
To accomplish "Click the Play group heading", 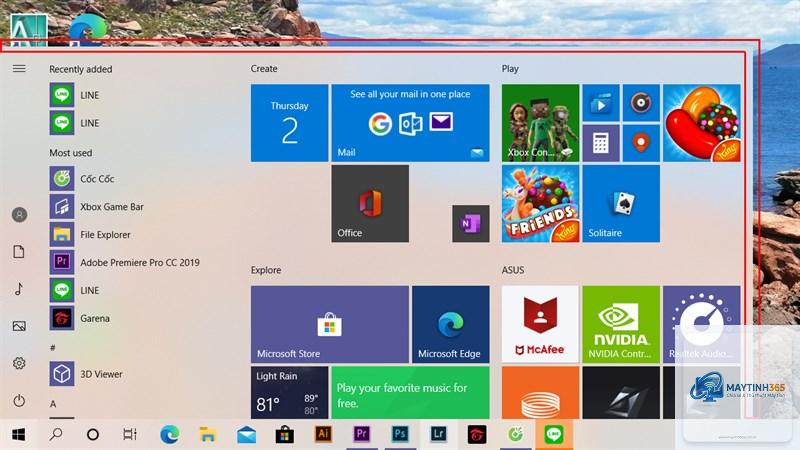I will coord(510,68).
